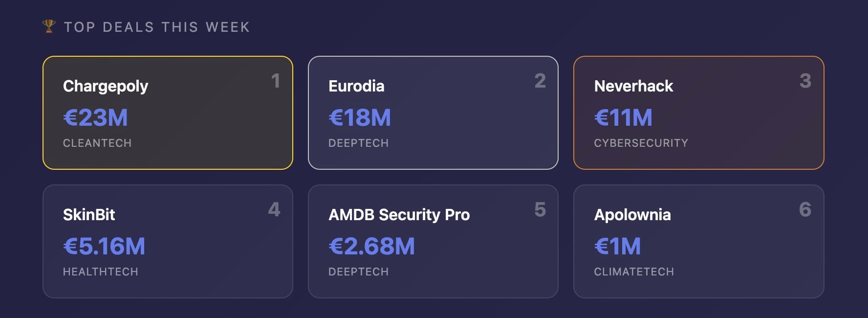The width and height of the screenshot is (868, 318).
Task: Click rank number 1 badge
Action: point(276,81)
